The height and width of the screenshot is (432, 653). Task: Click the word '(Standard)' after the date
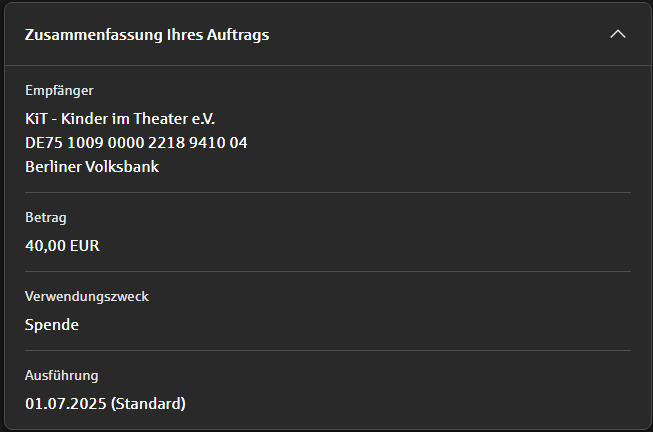coord(148,404)
